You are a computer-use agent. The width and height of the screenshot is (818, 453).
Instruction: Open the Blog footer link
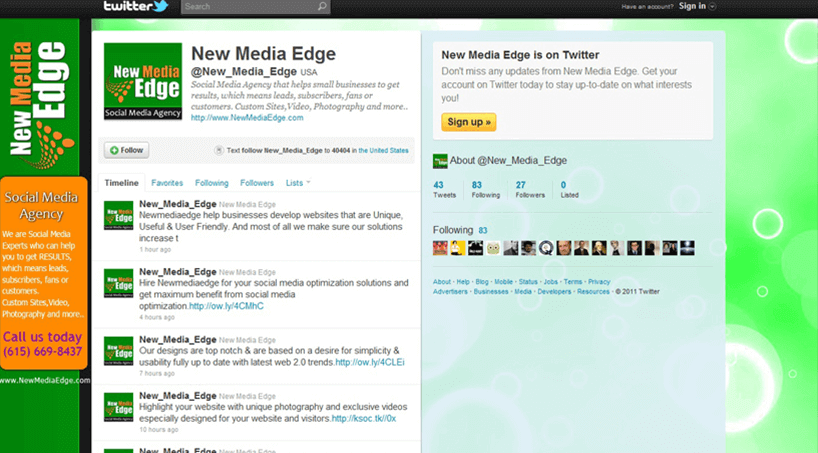click(482, 282)
